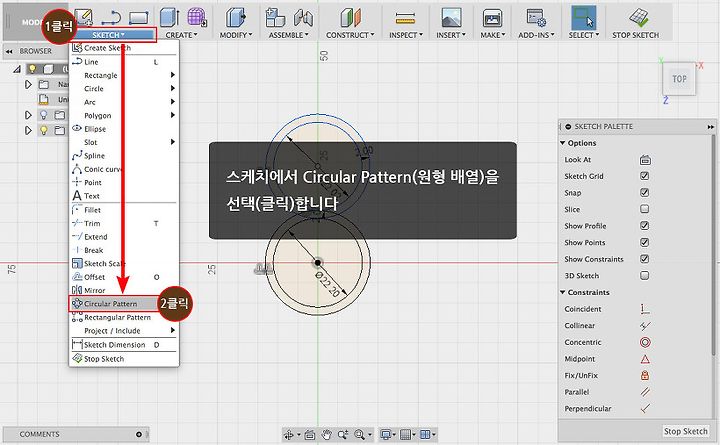
Task: Open the ASSEMBLE dropdown menu
Action: point(288,35)
